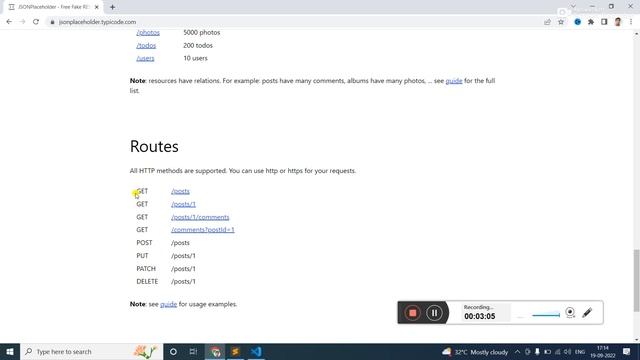Open Cortana circle icon on taskbar

(x=173, y=351)
